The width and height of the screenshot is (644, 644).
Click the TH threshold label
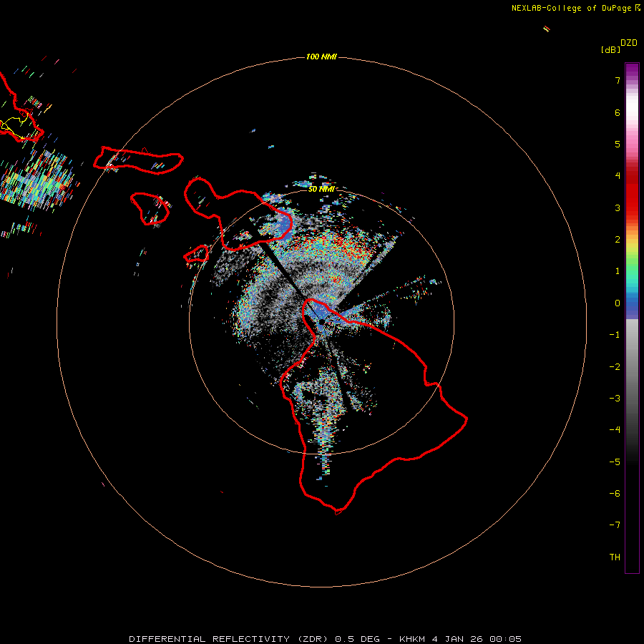click(615, 557)
